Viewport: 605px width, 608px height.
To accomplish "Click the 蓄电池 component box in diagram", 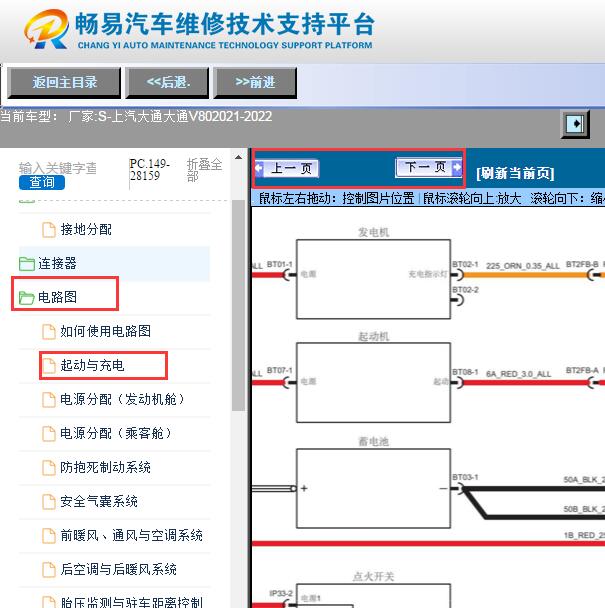I will pos(373,489).
